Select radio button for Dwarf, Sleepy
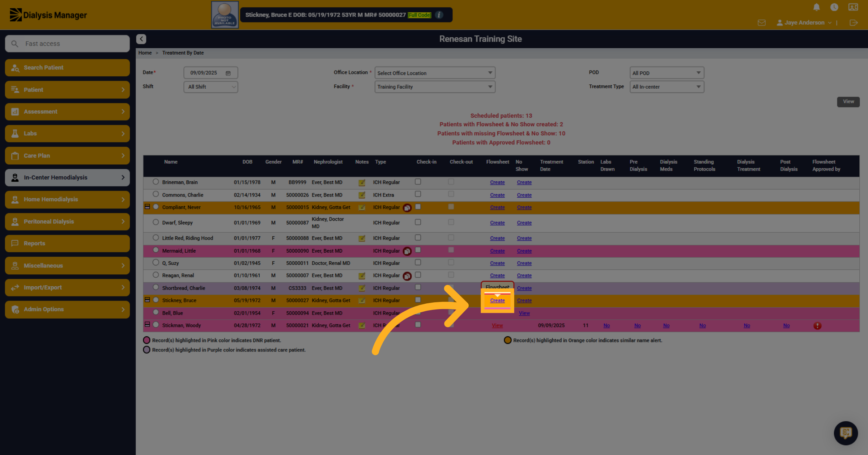Image resolution: width=868 pixels, height=455 pixels. pos(156,222)
